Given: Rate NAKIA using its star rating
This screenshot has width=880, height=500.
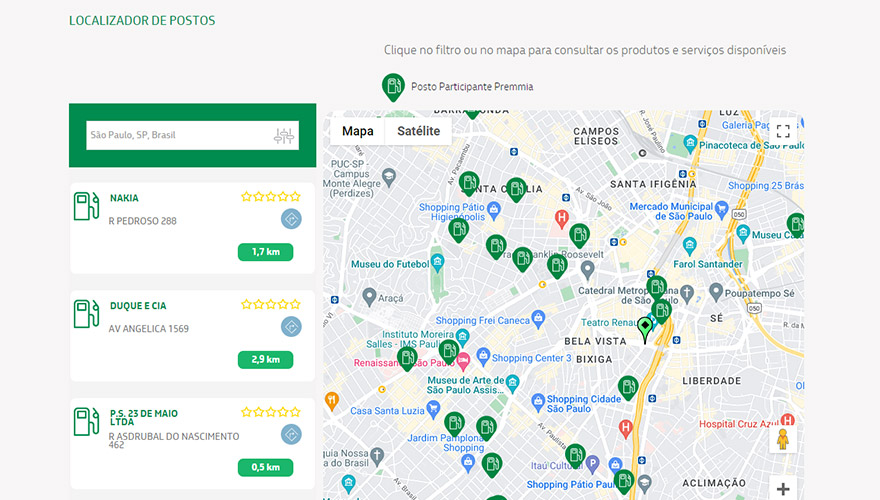Looking at the screenshot, I should click(271, 196).
